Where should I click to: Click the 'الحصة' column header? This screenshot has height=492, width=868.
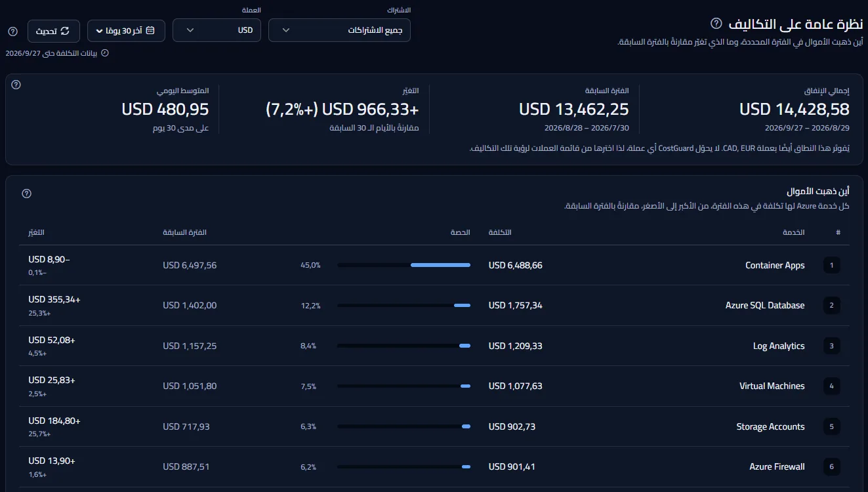pyautogui.click(x=461, y=233)
